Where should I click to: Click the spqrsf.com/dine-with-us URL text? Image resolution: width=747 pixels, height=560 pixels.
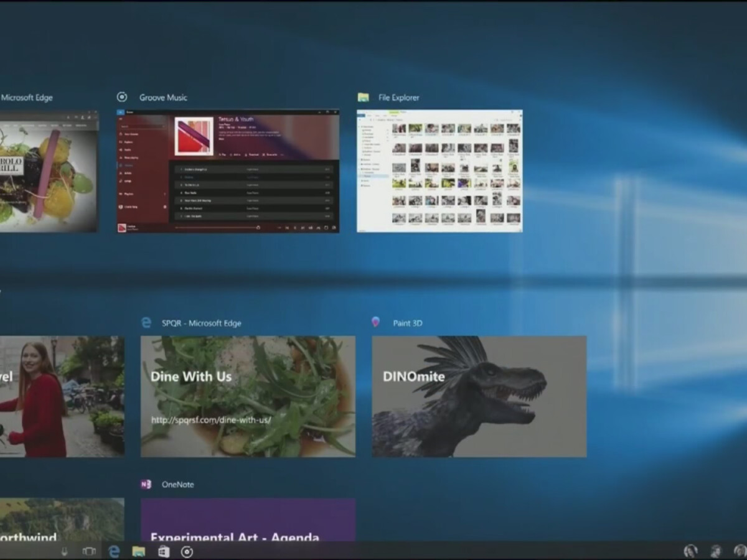(210, 420)
